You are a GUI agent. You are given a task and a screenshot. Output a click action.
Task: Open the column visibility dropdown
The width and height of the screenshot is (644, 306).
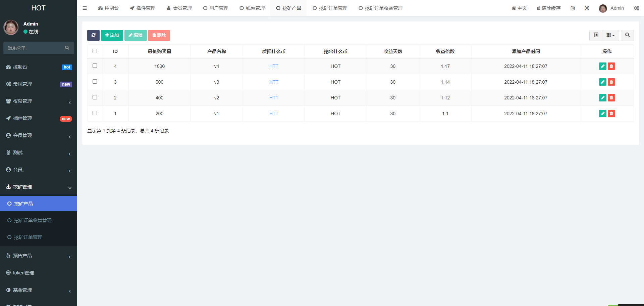click(610, 35)
